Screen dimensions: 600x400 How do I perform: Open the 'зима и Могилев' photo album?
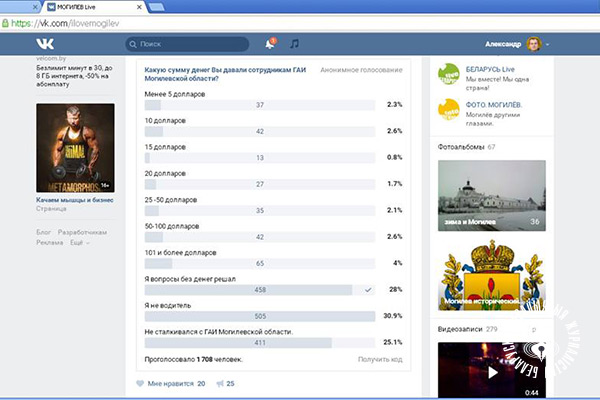coord(492,194)
